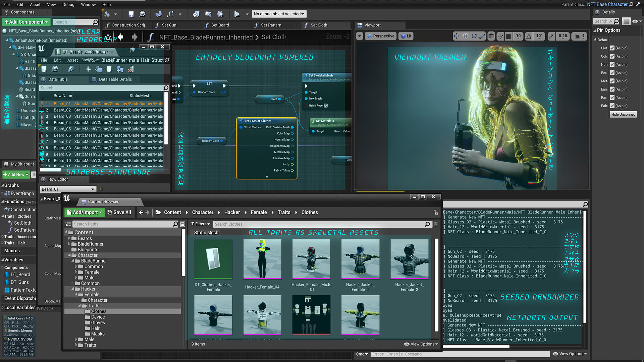
Task: Open the No debug object selected dropdown
Action: click(279, 14)
